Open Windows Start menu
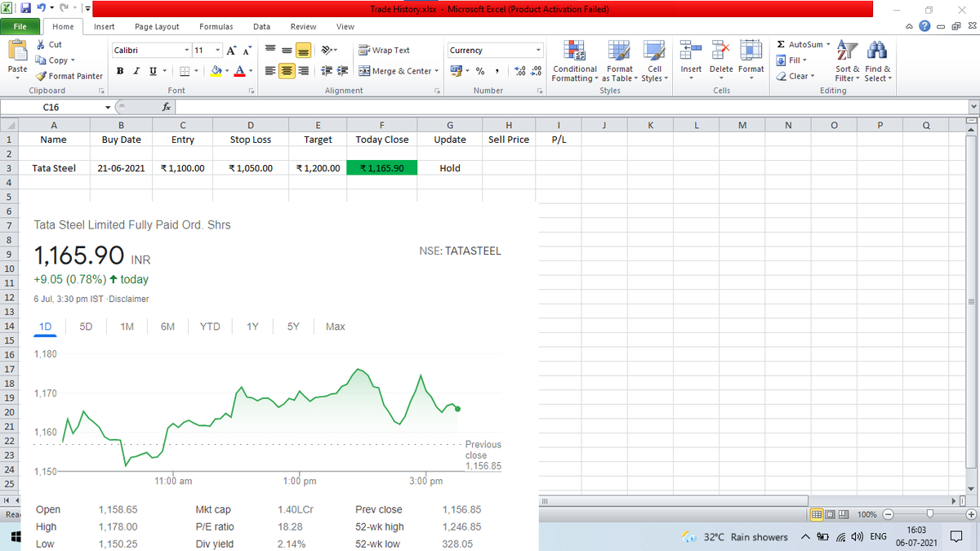Screen dimensions: 980x551 (x=16, y=536)
